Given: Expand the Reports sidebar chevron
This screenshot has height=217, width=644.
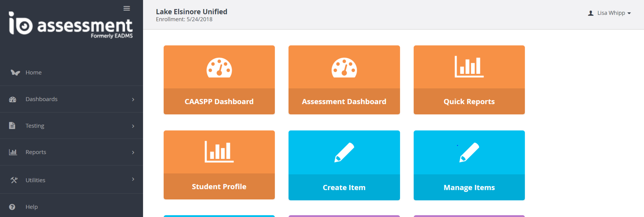Looking at the screenshot, I should point(133,153).
